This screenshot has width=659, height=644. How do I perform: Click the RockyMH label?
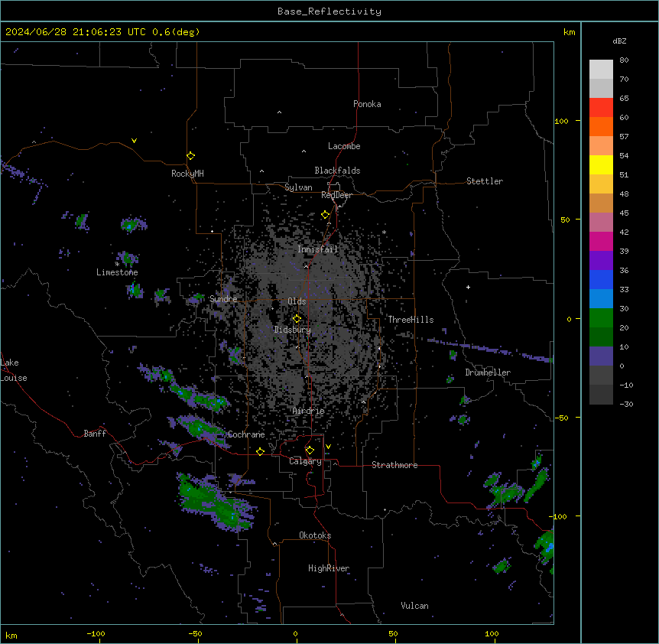coord(187,174)
